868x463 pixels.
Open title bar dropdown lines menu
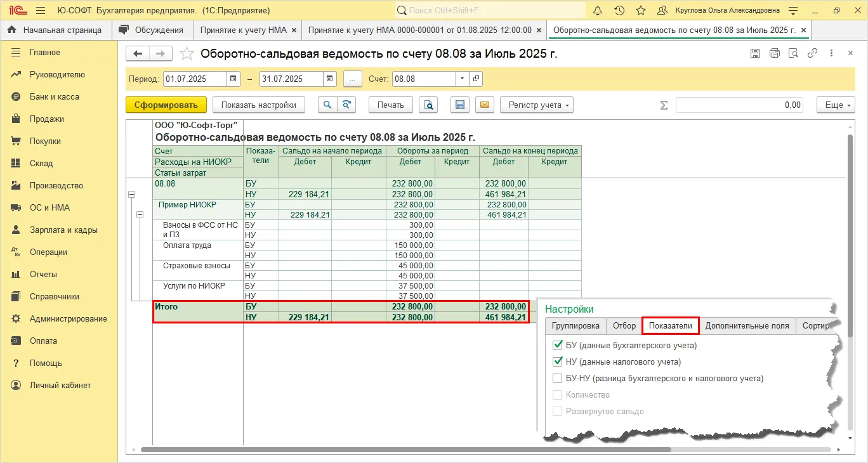(x=792, y=10)
